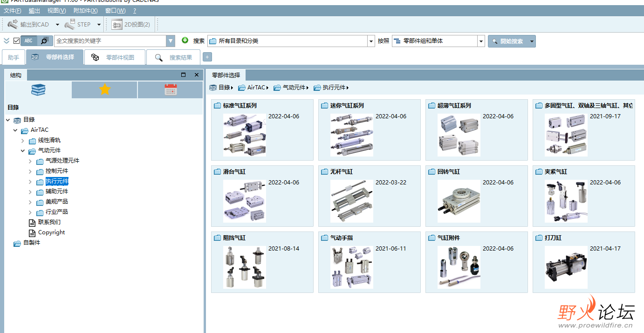Open the 窗口(W) menu

[116, 11]
